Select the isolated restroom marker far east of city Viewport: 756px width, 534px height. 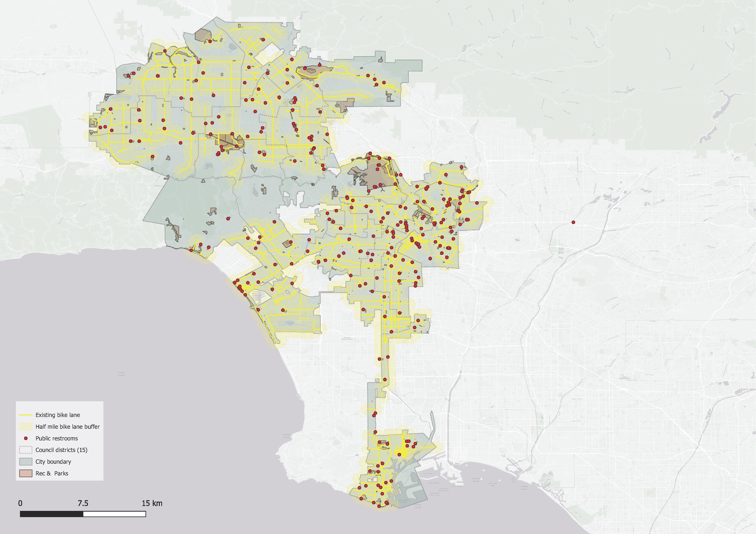(573, 222)
